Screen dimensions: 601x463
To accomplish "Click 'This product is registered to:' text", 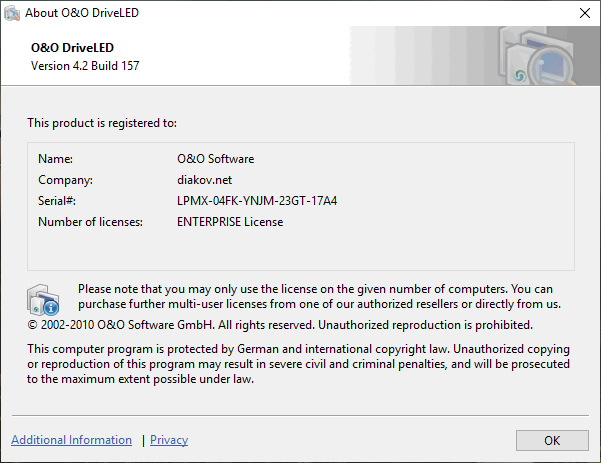I will tap(102, 123).
